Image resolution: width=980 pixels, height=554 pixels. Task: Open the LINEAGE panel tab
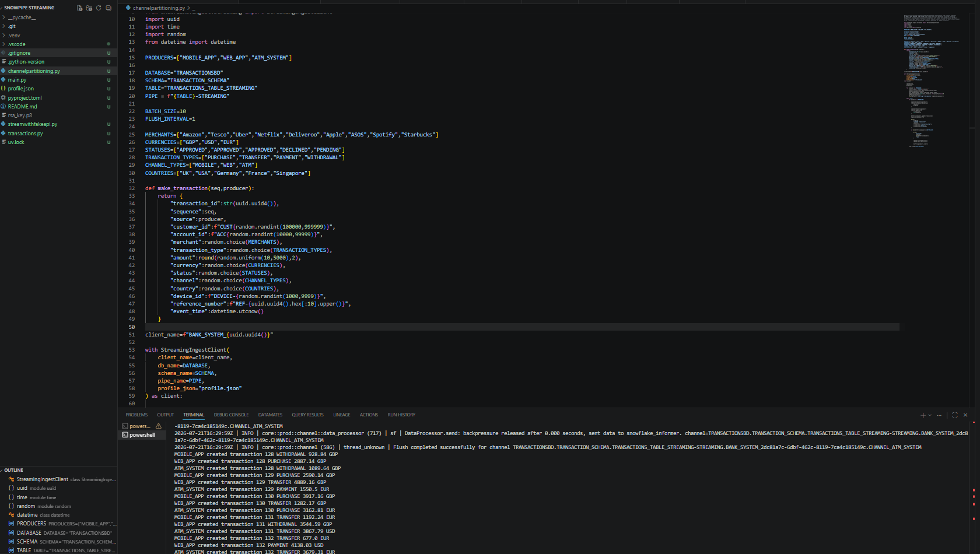[x=342, y=415]
